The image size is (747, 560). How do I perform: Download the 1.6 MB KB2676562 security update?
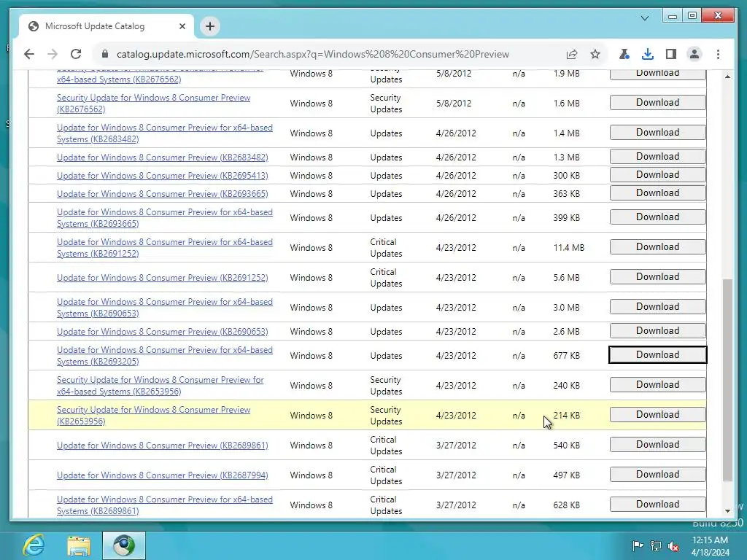tap(657, 102)
